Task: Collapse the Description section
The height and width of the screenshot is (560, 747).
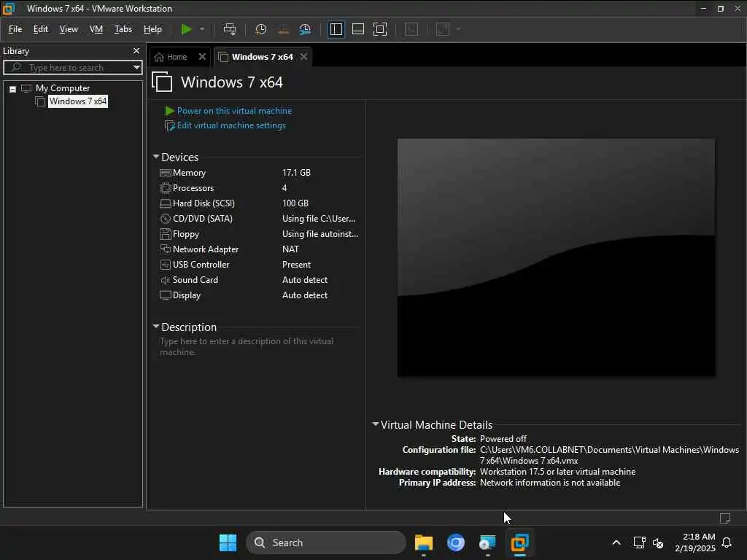Action: [x=156, y=327]
